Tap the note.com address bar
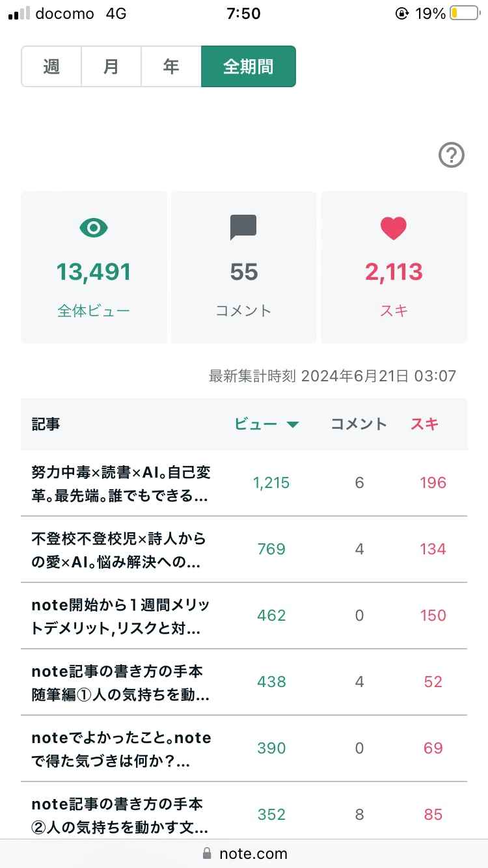Viewport: 488px width, 868px height. pyautogui.click(x=244, y=853)
